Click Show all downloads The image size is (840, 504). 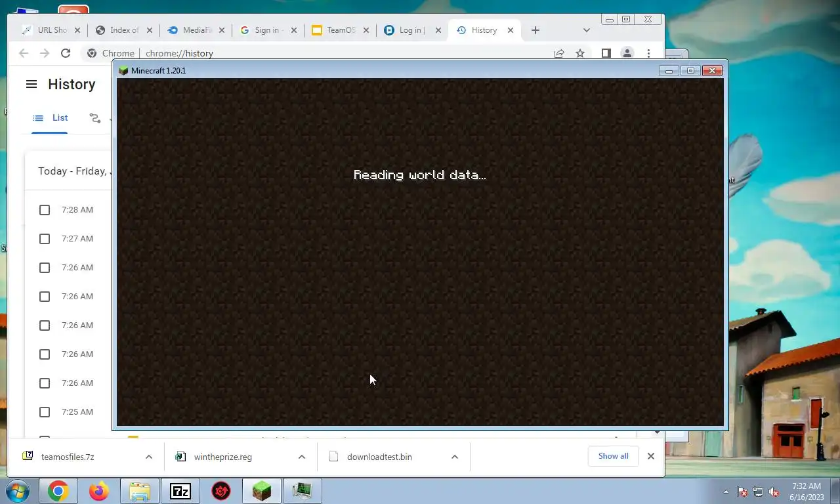point(613,456)
